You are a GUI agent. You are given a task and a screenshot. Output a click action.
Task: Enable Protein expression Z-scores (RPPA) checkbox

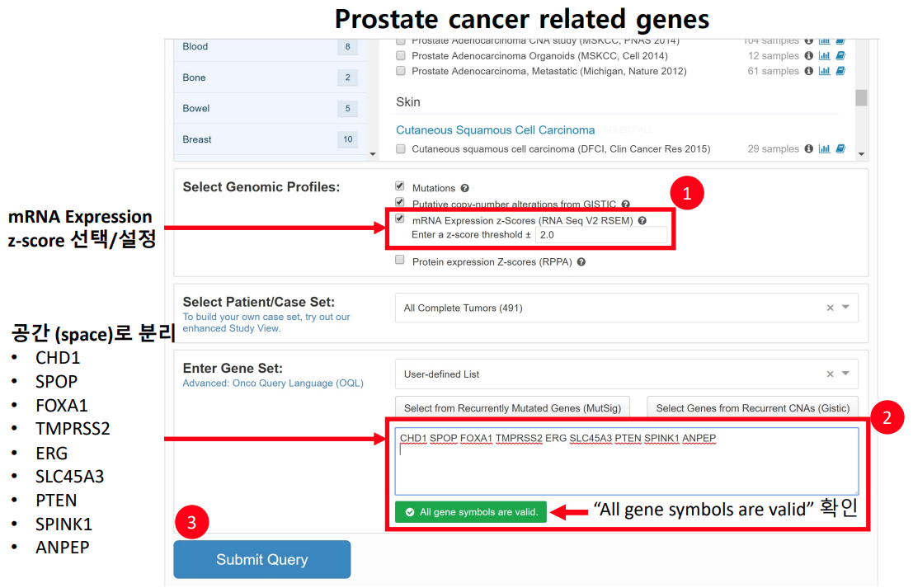pos(400,261)
